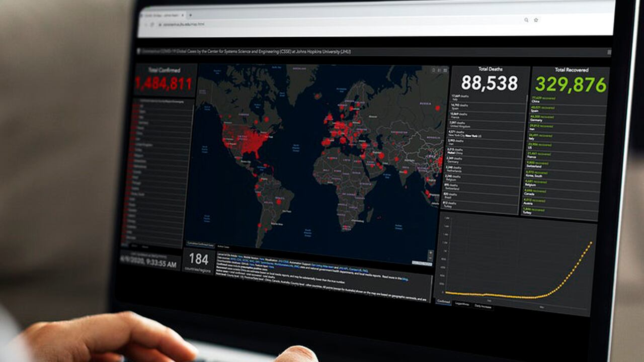
Task: Switch to Active Cases map tab
Action: coord(222,247)
